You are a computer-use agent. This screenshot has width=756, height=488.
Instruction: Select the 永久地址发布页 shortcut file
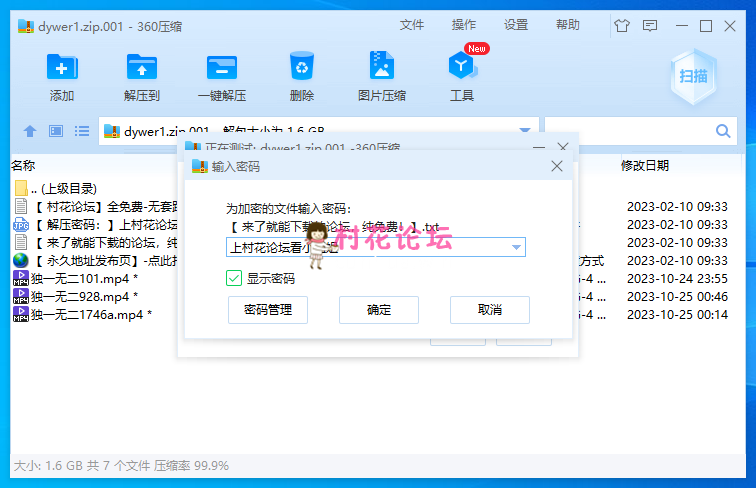[95, 261]
